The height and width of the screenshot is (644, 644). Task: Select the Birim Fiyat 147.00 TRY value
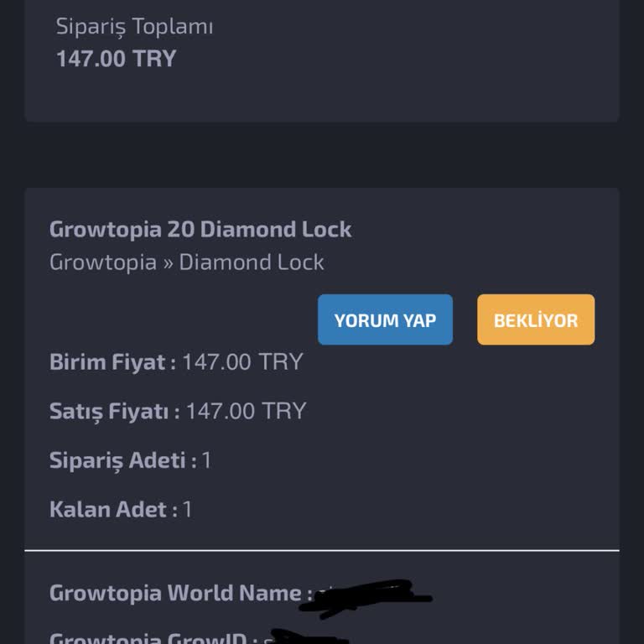coord(242,362)
